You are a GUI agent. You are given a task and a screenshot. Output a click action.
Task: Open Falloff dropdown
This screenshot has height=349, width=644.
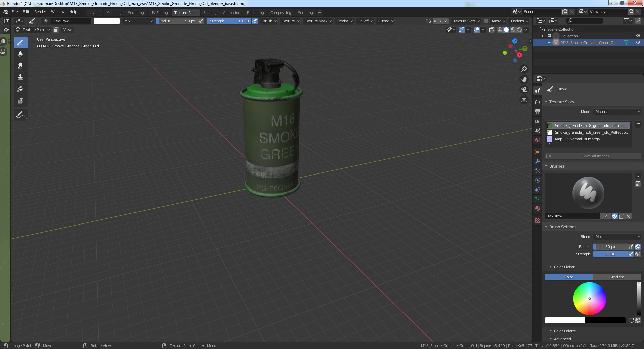365,21
